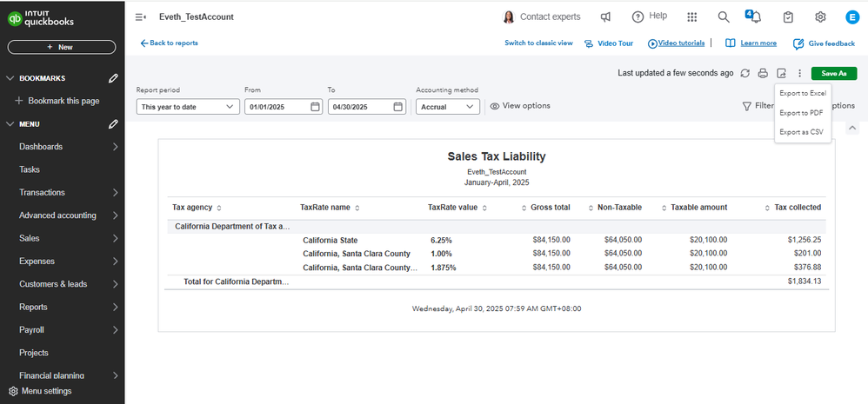Click the export report icon
Image resolution: width=868 pixels, height=404 pixels.
pyautogui.click(x=781, y=73)
